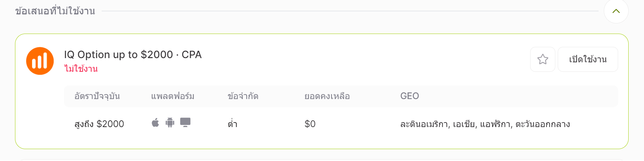Viewport: 644px width, 161px height.
Task: Mark the offer as favorite with the star
Action: pyautogui.click(x=542, y=59)
